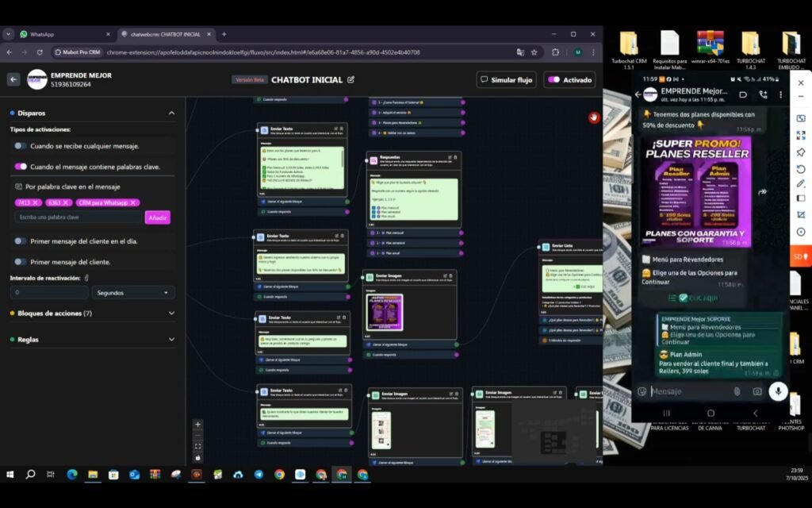Screen dimensions: 812x508
Task: Click the attachment paperclip in message bar
Action: [x=737, y=391]
